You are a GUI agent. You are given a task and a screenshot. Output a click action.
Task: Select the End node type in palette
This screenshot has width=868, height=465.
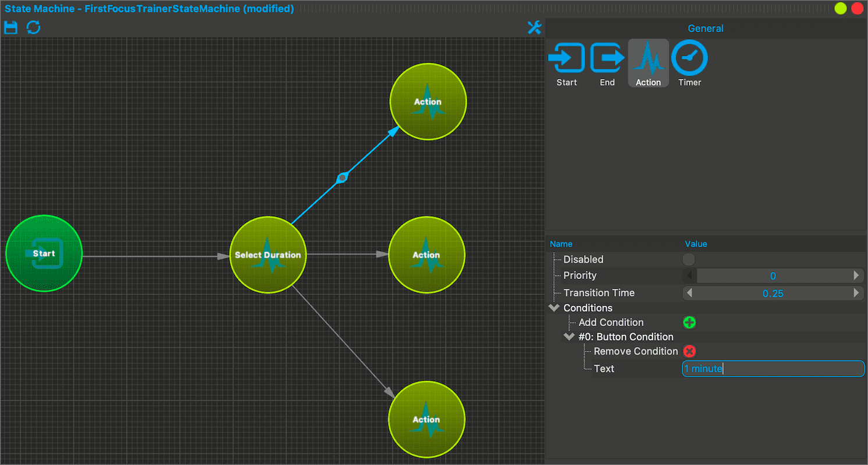click(x=607, y=63)
